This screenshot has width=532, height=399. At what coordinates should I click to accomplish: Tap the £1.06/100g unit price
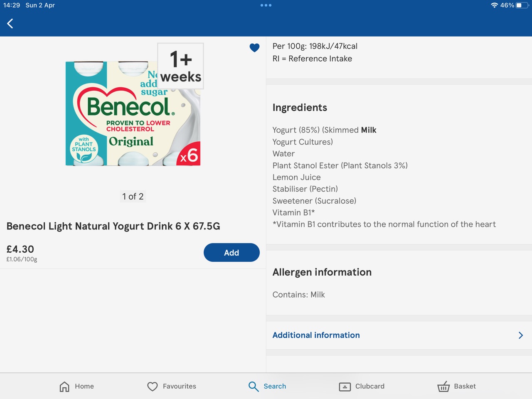click(x=22, y=259)
